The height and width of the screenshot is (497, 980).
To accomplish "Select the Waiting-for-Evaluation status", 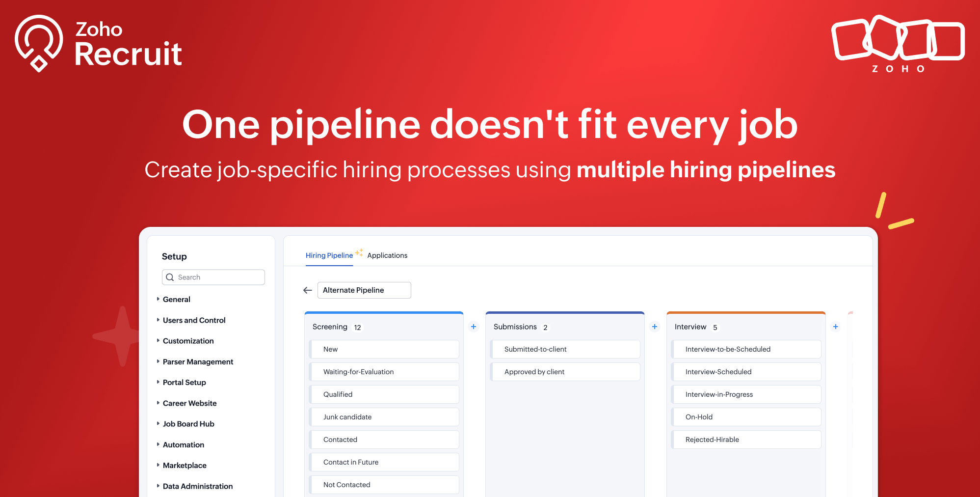I will click(x=384, y=372).
